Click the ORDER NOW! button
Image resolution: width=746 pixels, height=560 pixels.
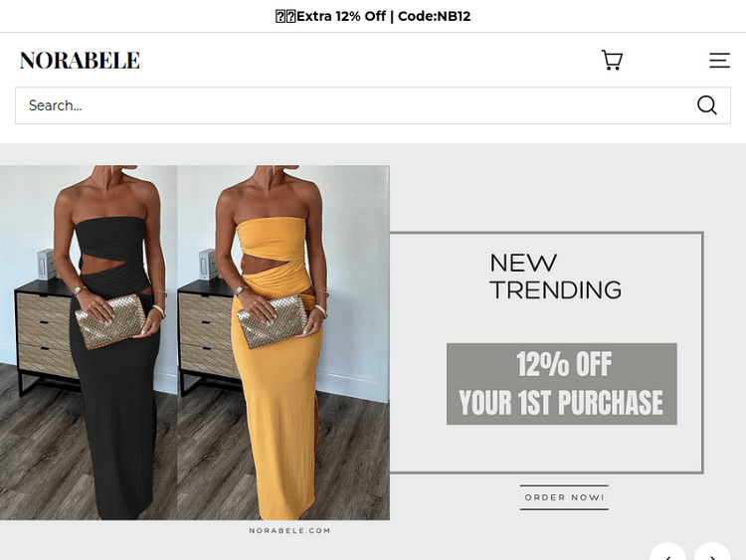pos(564,497)
